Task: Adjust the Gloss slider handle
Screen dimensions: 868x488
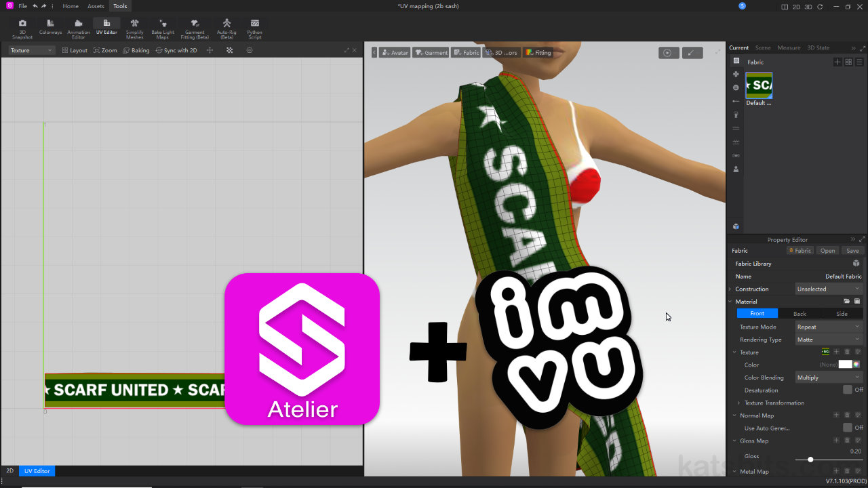Action: (x=810, y=460)
